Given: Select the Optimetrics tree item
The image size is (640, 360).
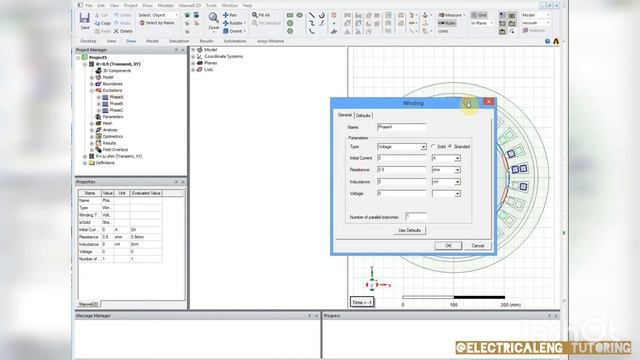Looking at the screenshot, I should 113,137.
